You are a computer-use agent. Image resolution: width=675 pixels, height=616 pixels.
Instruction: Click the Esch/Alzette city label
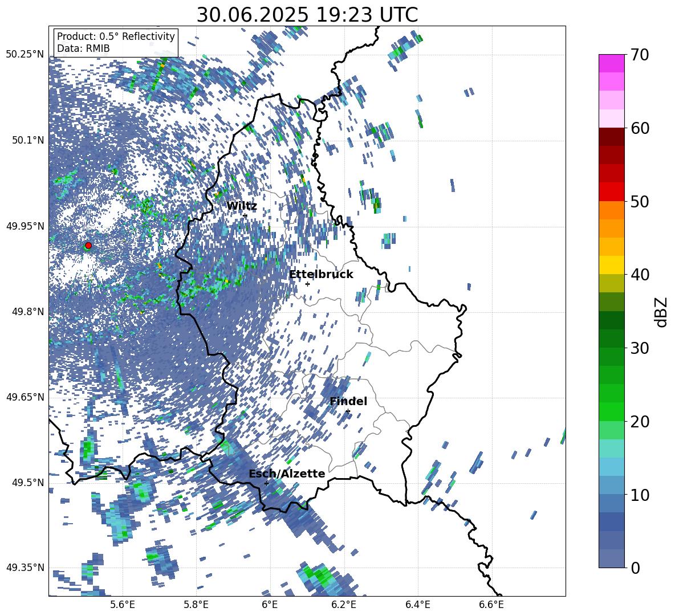coord(287,474)
